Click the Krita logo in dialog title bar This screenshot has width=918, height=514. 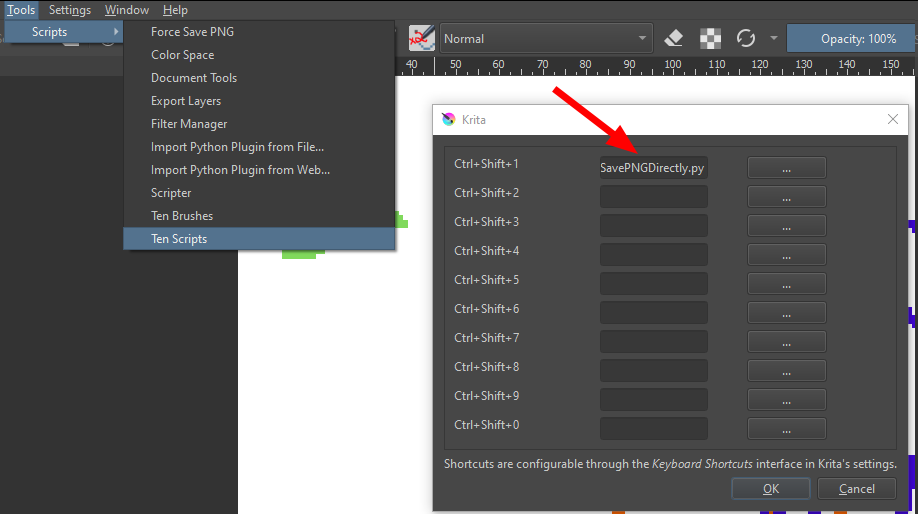click(448, 120)
